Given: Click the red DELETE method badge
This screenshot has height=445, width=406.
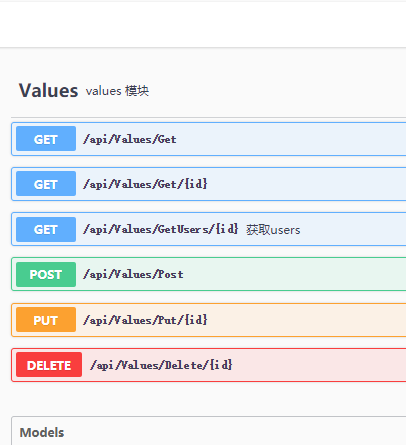Looking at the screenshot, I should pos(49,365).
